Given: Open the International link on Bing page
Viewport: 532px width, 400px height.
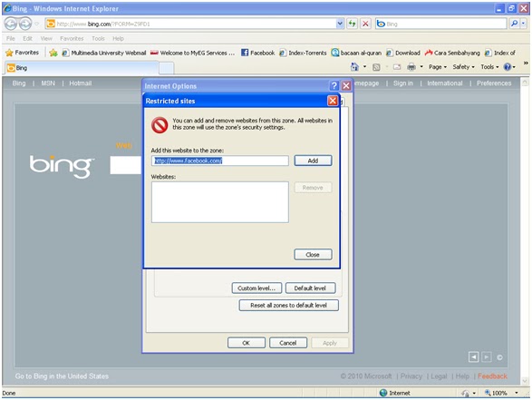Looking at the screenshot, I should 444,83.
